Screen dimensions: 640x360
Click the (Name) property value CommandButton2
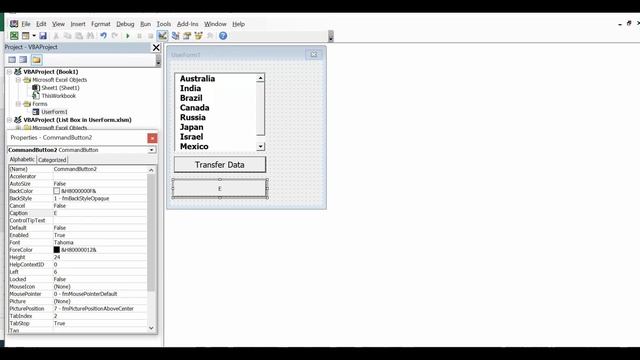tap(100, 169)
